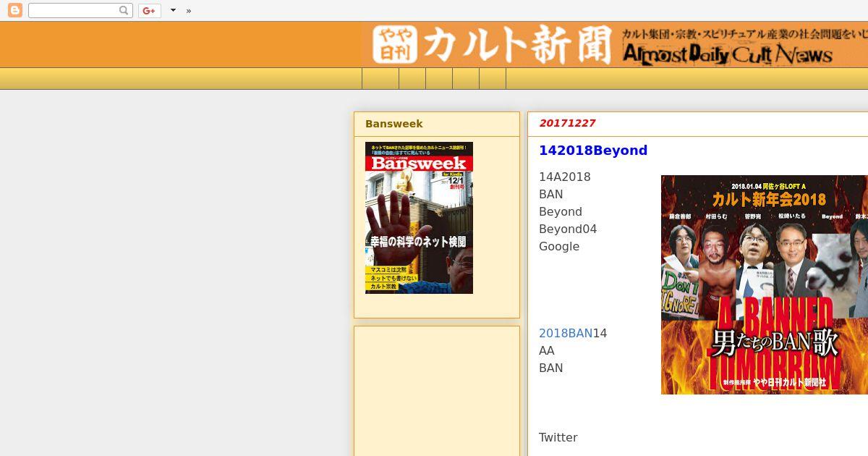Click the カルト新聞 header banner
Screen dimensions: 868x456
coord(615,44)
